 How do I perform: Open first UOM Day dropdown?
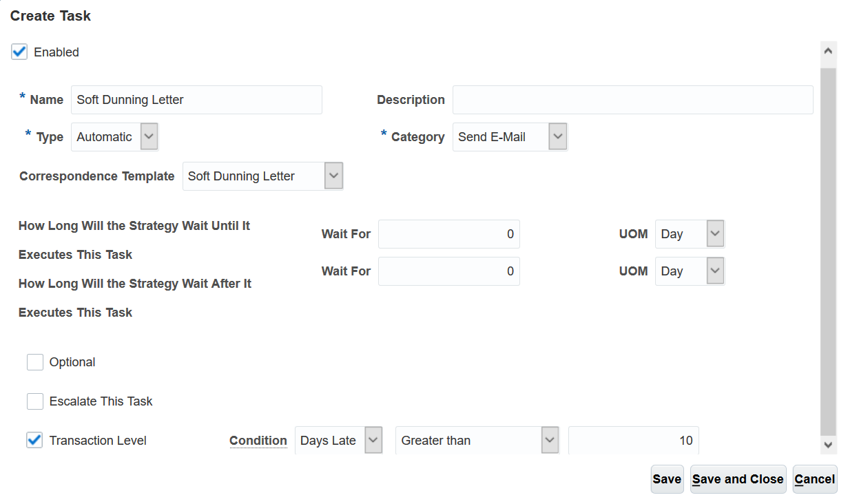tap(716, 234)
